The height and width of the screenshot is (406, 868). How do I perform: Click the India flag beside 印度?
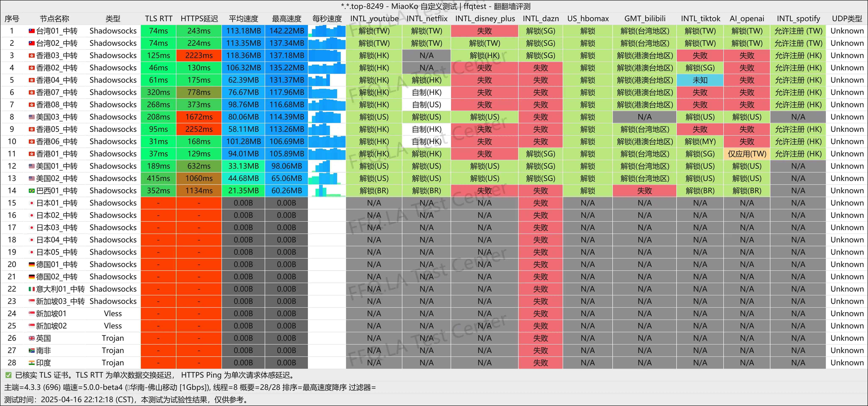coord(31,363)
